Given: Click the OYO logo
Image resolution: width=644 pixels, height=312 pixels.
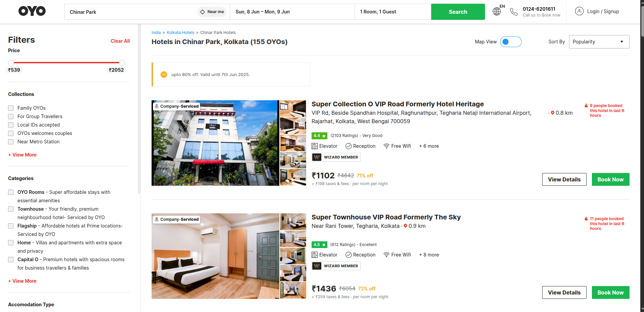Looking at the screenshot, I should 32,11.
